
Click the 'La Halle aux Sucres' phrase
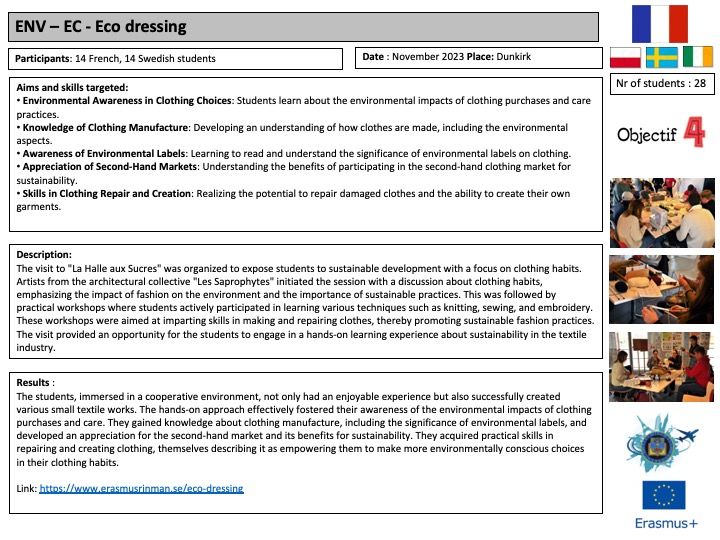pos(115,269)
